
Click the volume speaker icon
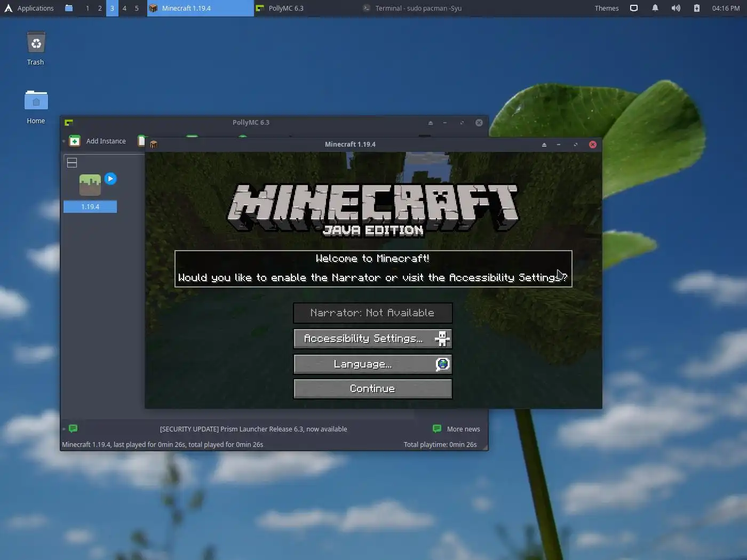click(x=676, y=8)
